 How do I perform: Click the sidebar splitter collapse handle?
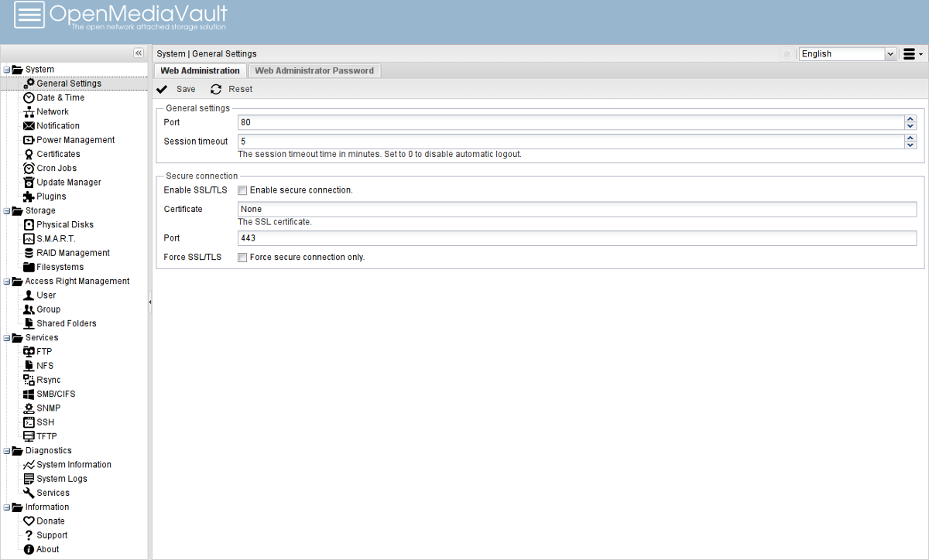pyautogui.click(x=150, y=303)
